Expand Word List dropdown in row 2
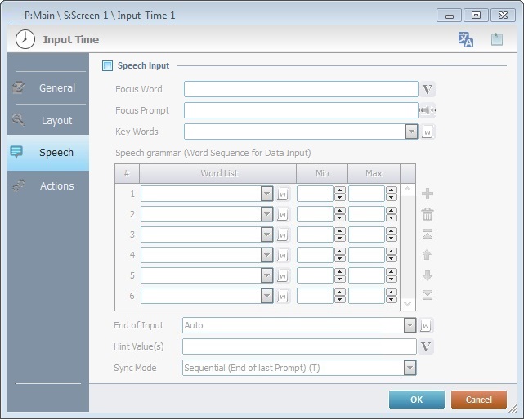Screen dimensions: 524x420 tap(266, 215)
